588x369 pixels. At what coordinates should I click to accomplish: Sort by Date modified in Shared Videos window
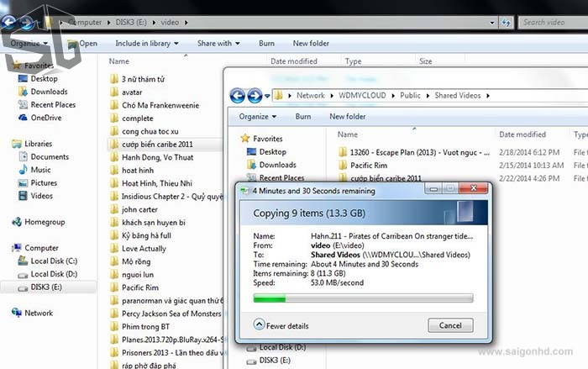(522, 134)
